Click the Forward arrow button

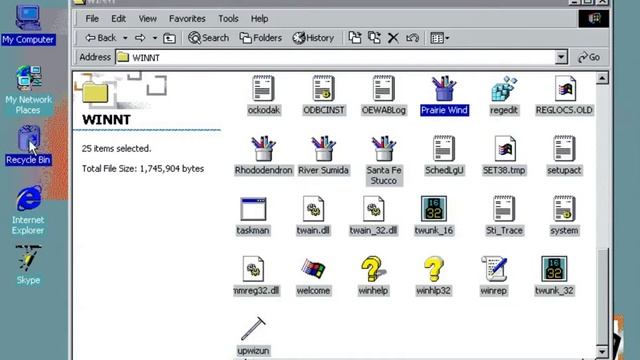pos(140,38)
